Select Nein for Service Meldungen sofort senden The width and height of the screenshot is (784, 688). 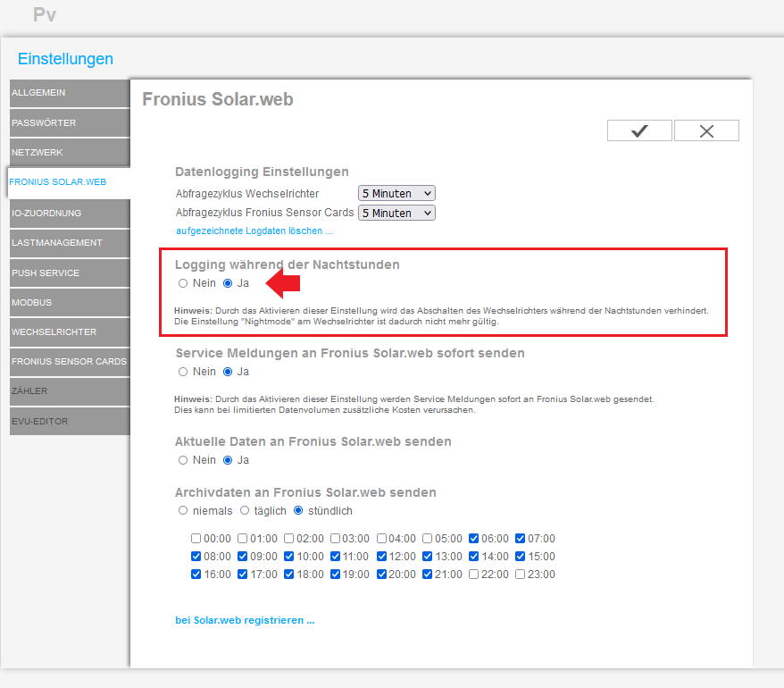click(183, 372)
